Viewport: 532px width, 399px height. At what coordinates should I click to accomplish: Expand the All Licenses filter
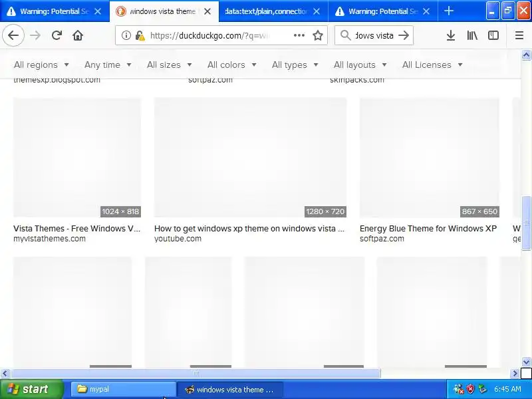coord(432,65)
